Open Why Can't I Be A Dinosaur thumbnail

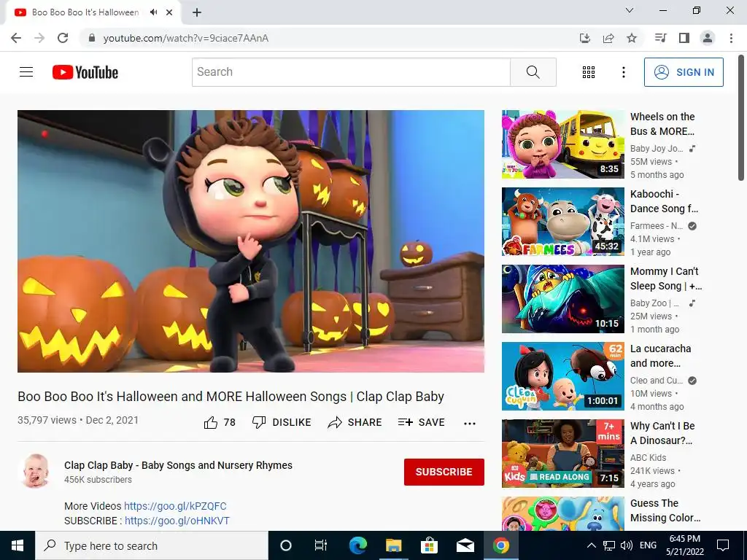coord(562,454)
